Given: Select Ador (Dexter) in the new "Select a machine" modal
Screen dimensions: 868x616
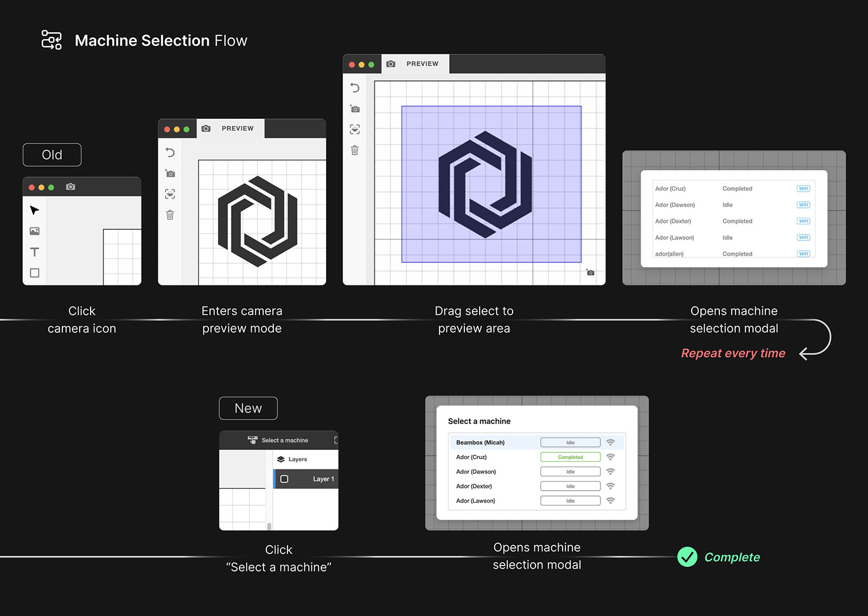Looking at the screenshot, I should (x=537, y=486).
